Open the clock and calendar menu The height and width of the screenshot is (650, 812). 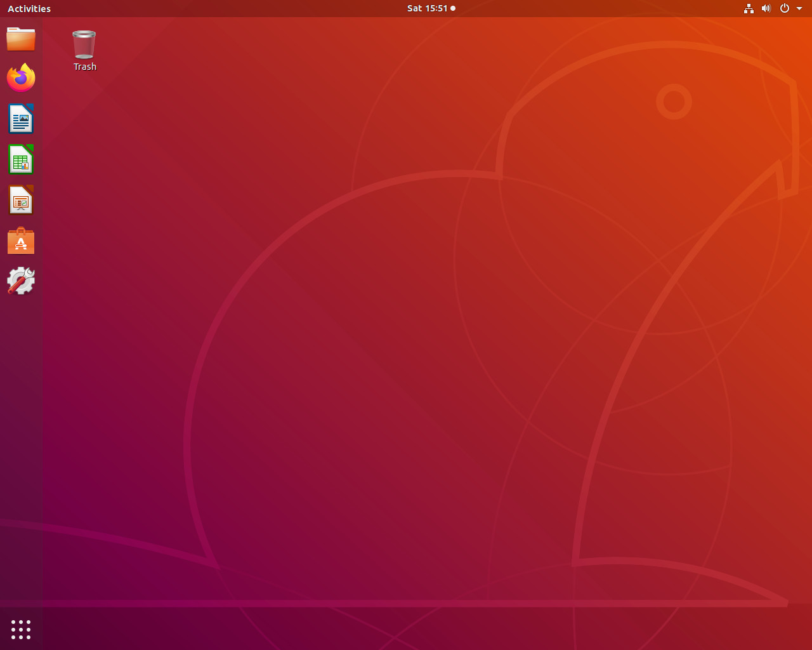431,8
